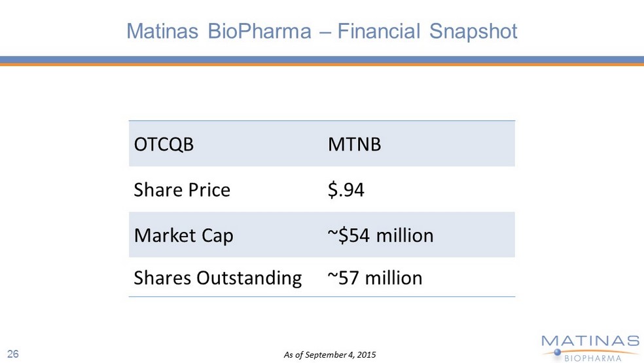Viewport: 644px width, 363px height.
Task: Click the Matinas logo sphere icon
Action: [x=557, y=353]
